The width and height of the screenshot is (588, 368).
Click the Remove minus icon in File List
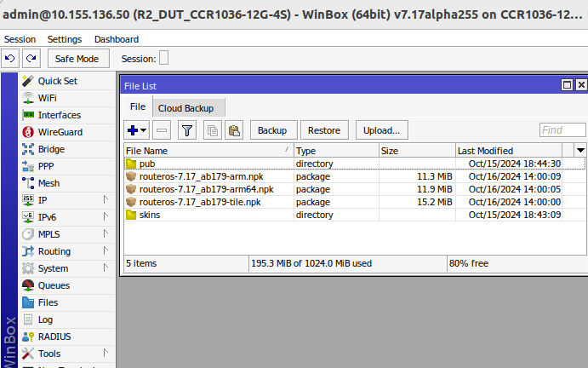(162, 130)
